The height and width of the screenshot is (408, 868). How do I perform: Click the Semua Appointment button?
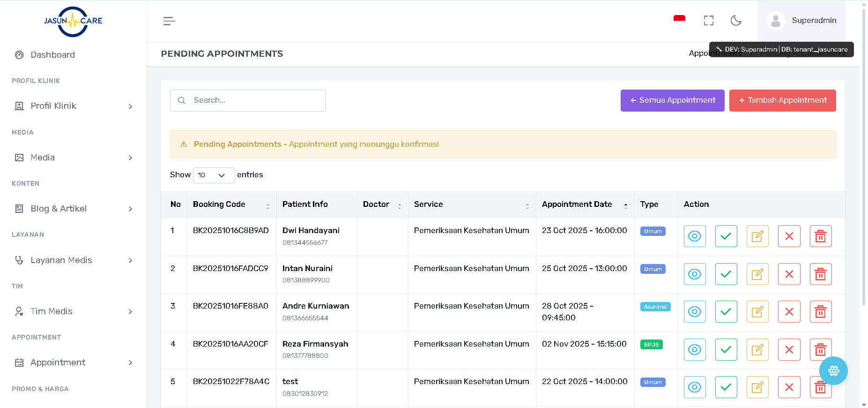(x=672, y=100)
